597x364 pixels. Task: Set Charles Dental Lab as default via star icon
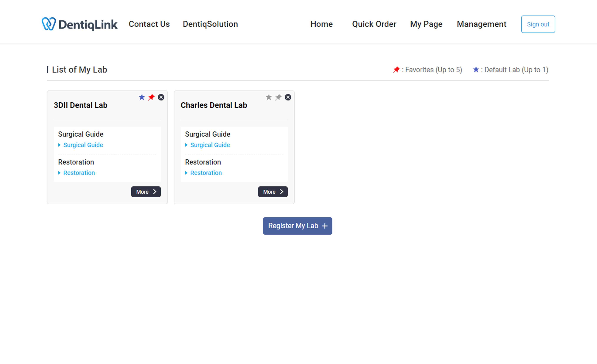tap(269, 97)
